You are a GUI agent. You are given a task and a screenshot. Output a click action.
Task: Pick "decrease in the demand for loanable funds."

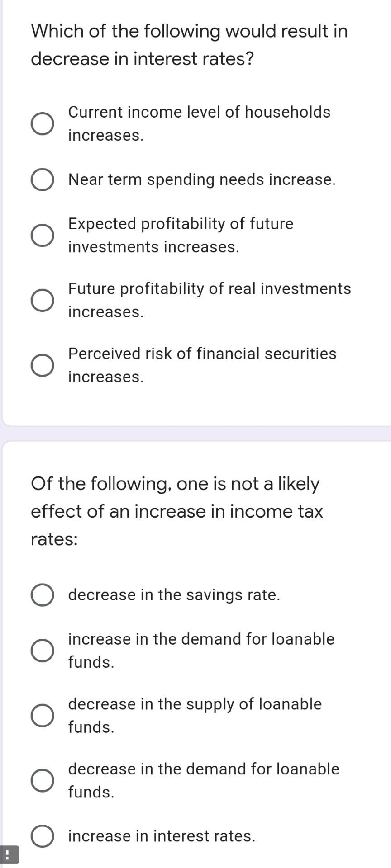(x=42, y=780)
